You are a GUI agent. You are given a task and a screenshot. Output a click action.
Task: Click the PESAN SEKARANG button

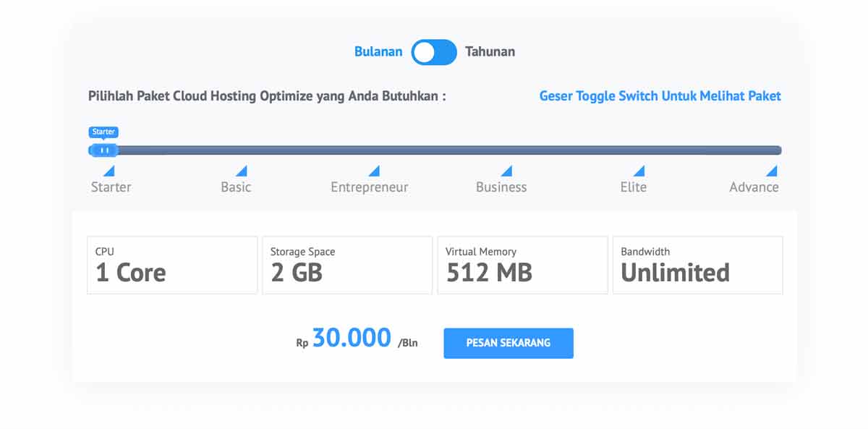point(508,343)
